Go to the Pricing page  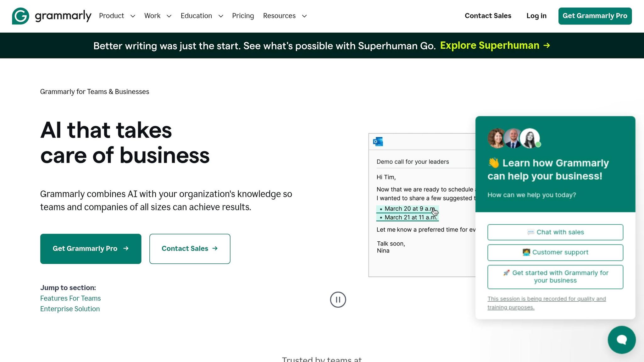coord(243,16)
